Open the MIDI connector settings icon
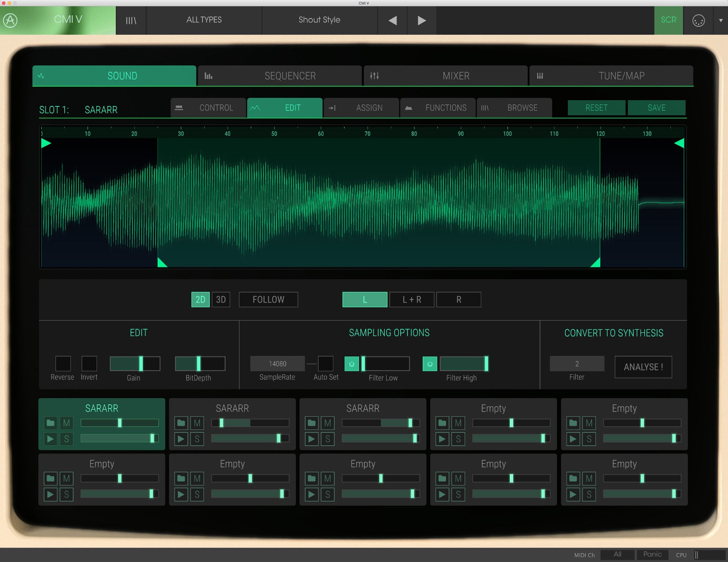The height and width of the screenshot is (562, 728). (698, 20)
